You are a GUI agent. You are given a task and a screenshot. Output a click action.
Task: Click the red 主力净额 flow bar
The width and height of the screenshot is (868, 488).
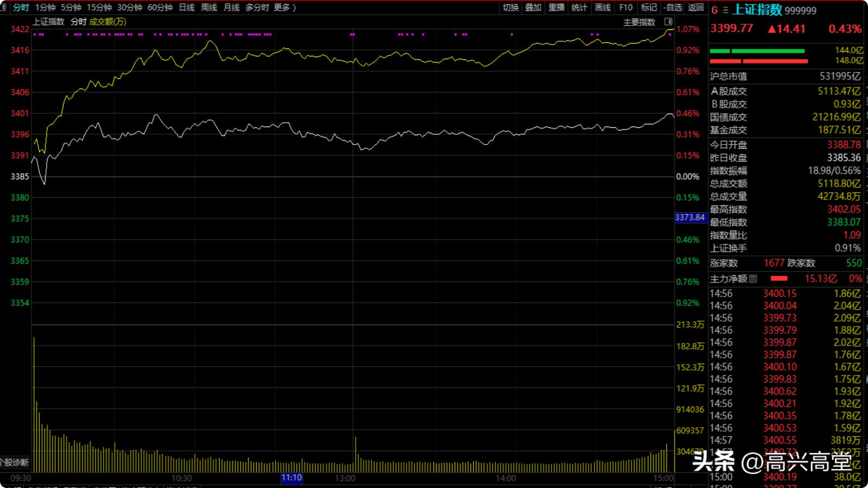click(x=779, y=279)
